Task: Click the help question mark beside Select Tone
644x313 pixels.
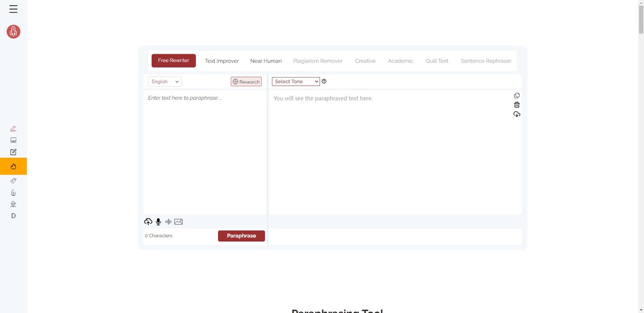Action: 324,81
